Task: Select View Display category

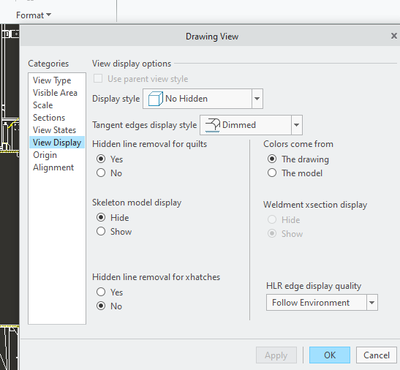Action: pos(57,142)
